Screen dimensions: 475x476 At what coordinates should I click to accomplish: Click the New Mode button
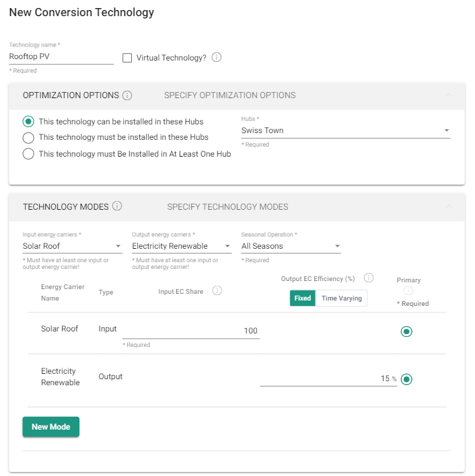point(50,427)
